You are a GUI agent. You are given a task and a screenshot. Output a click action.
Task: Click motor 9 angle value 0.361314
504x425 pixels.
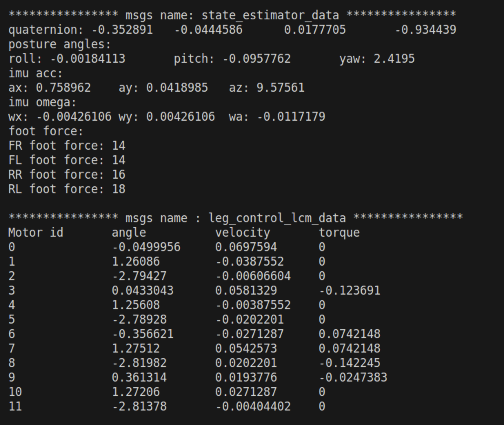tap(139, 377)
